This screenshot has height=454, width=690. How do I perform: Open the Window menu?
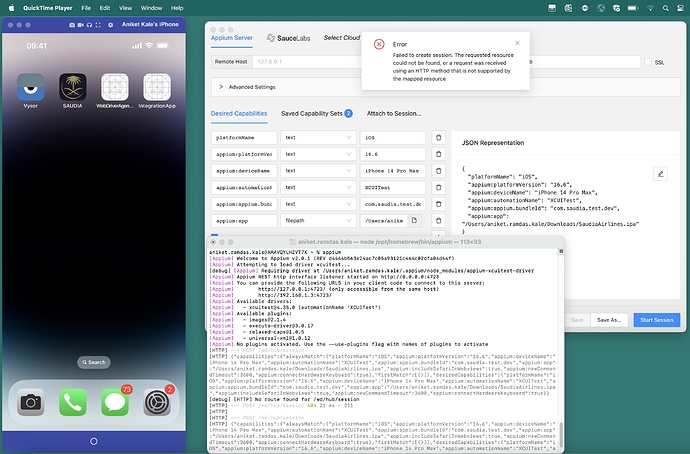pyautogui.click(x=151, y=8)
